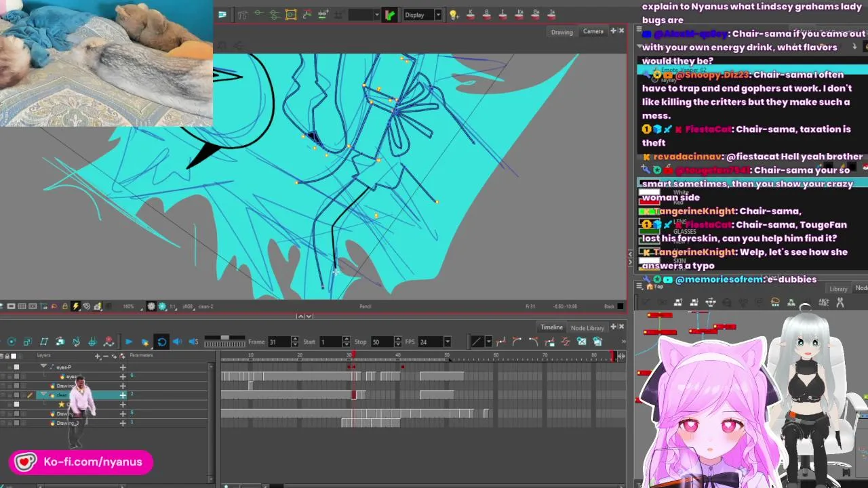Click the clean-2 drawing name in status bar

(205, 306)
